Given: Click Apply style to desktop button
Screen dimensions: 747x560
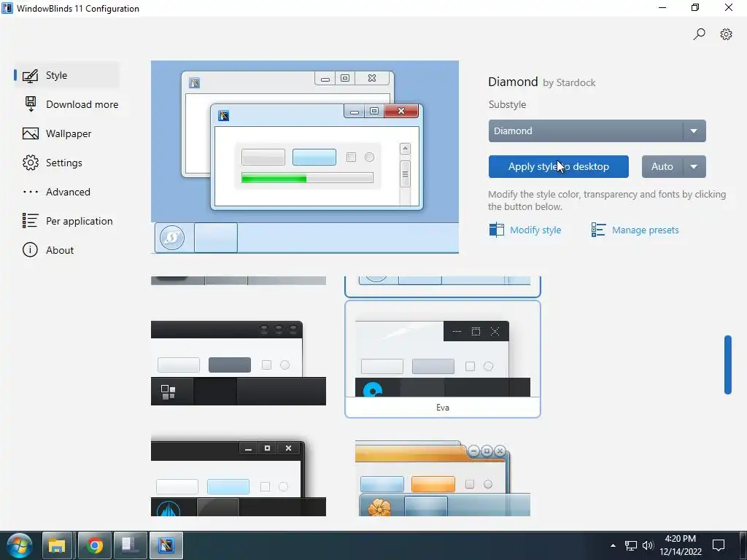Looking at the screenshot, I should click(x=558, y=167).
